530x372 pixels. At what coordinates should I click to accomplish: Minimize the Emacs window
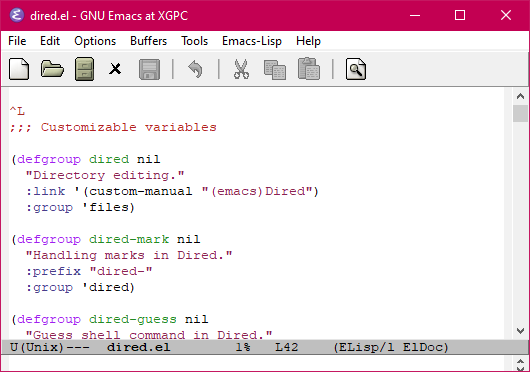pos(415,15)
